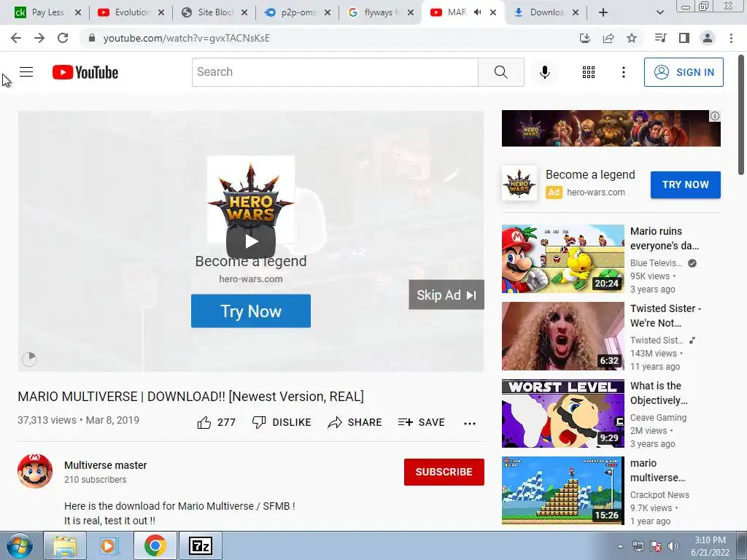
Task: Reload the page
Action: pos(63,38)
